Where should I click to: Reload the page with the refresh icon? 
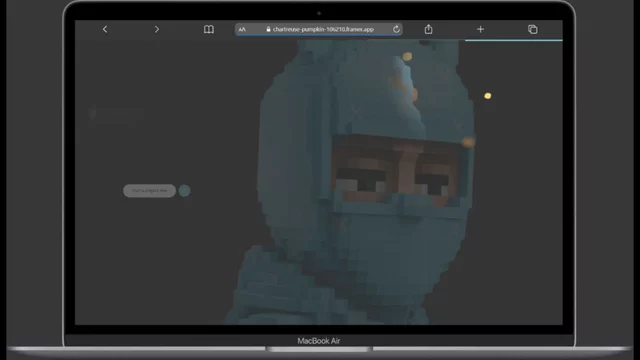[x=396, y=29]
